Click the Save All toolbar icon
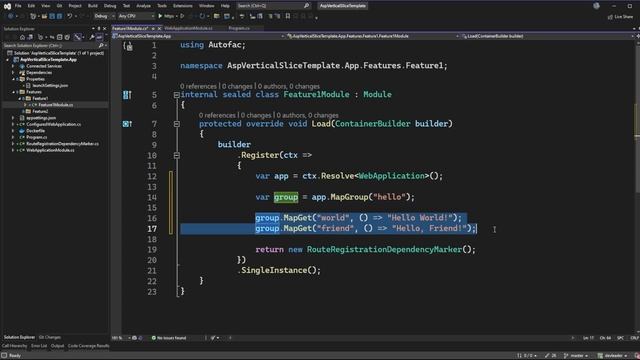This screenshot has height=360, width=640. (x=60, y=16)
